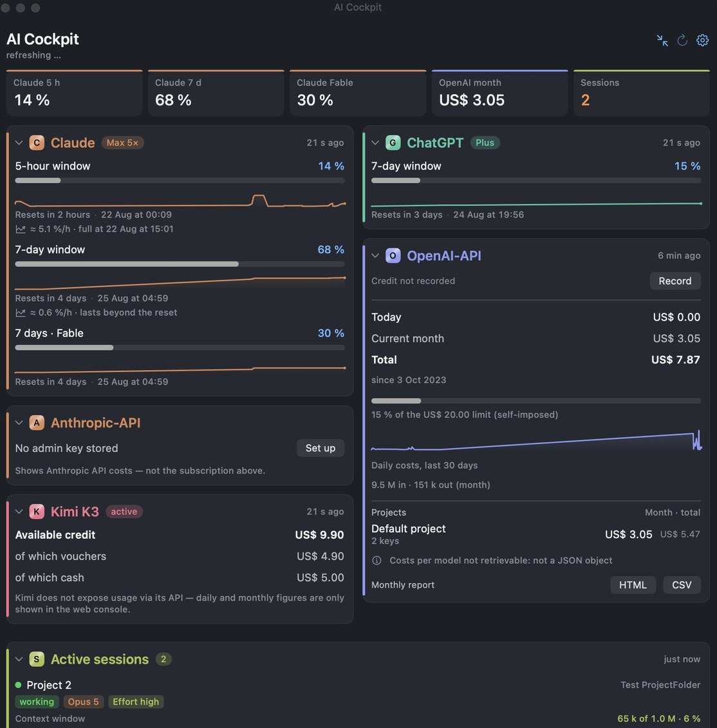Select the OpenAI month summary tile

499,93
